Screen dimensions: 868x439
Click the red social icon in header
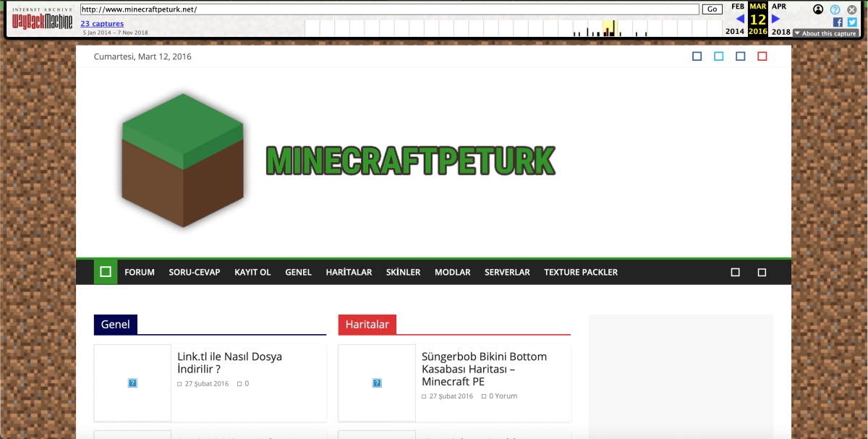coord(762,56)
